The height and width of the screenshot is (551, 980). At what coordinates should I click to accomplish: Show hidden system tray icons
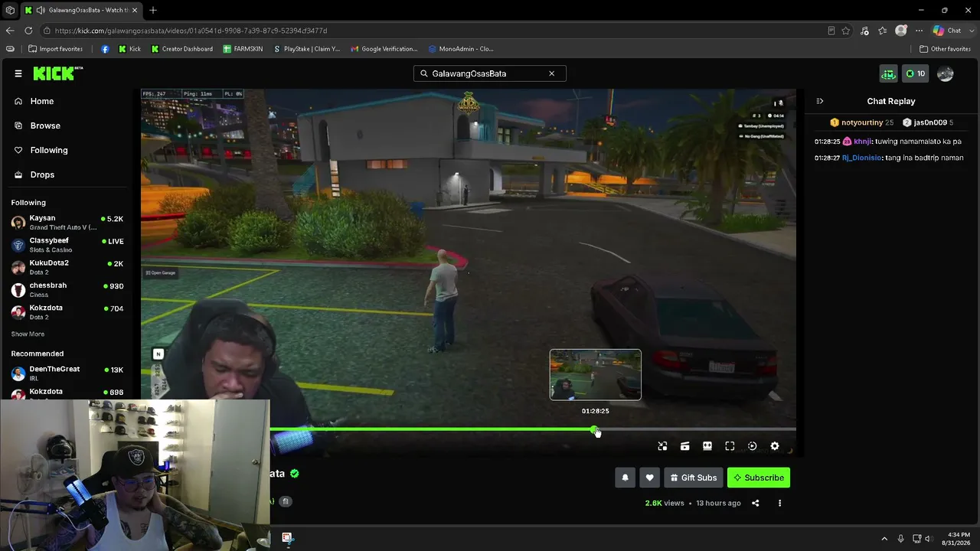tap(884, 539)
